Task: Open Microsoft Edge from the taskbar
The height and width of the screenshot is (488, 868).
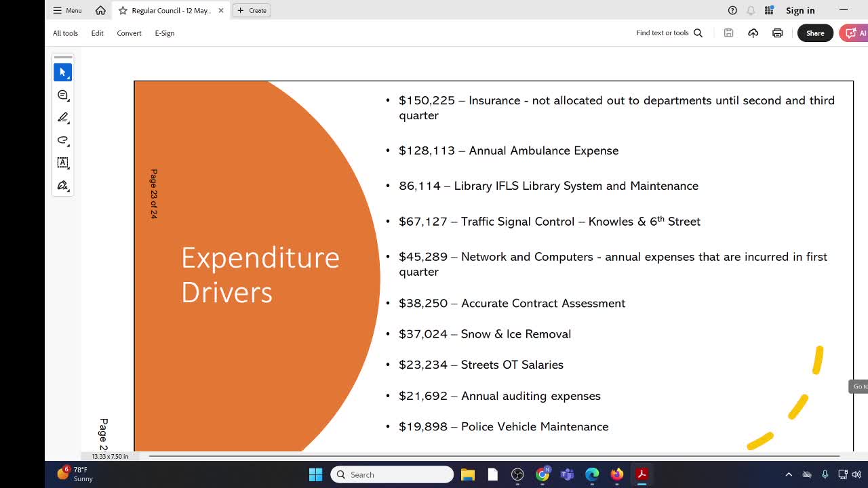Action: pos(592,474)
